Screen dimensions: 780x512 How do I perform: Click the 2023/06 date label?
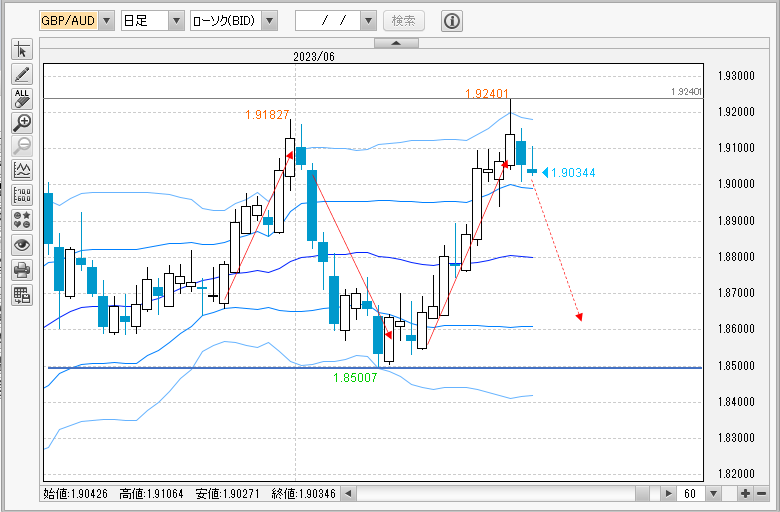click(314, 57)
